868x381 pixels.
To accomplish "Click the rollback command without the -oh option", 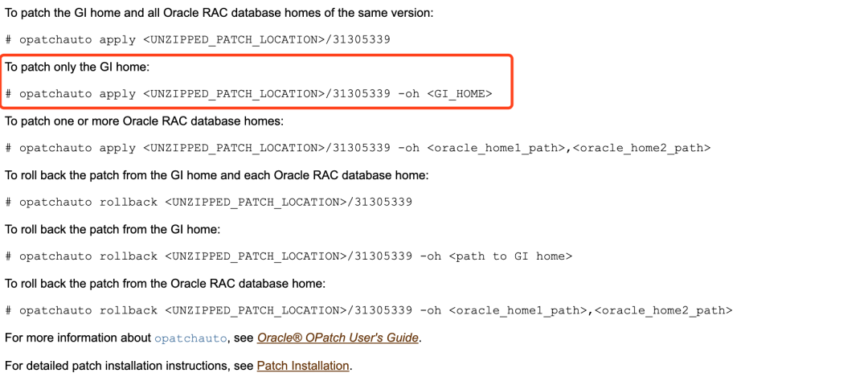I will pos(208,202).
